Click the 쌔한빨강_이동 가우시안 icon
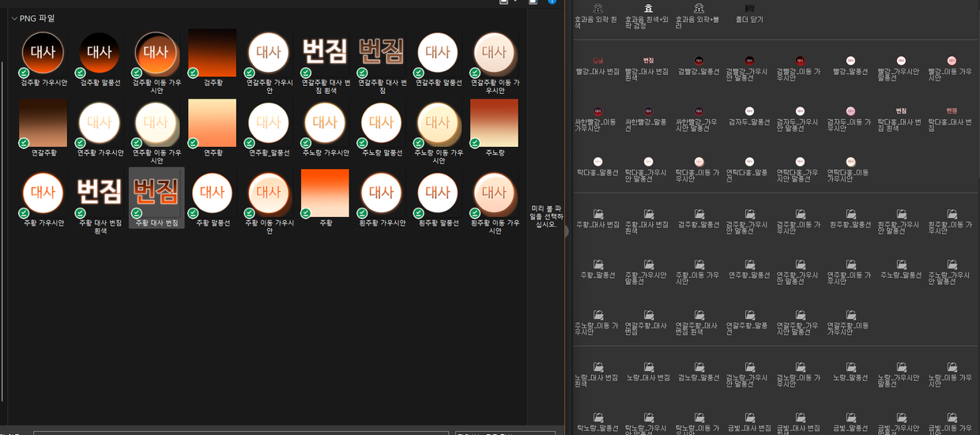Viewport: 980px width, 435px height. pyautogui.click(x=597, y=111)
